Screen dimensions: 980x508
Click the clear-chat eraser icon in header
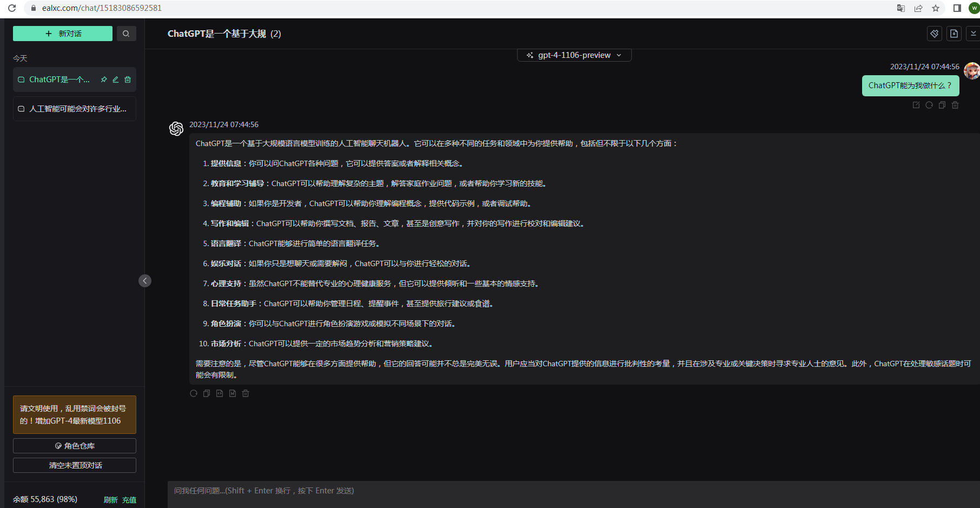click(935, 34)
